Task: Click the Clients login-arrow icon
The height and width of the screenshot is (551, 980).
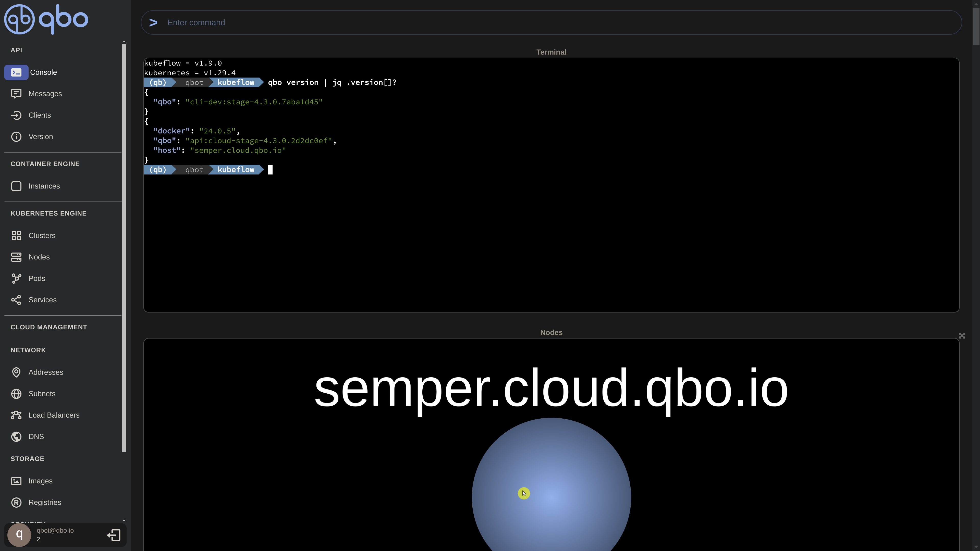Action: click(16, 115)
